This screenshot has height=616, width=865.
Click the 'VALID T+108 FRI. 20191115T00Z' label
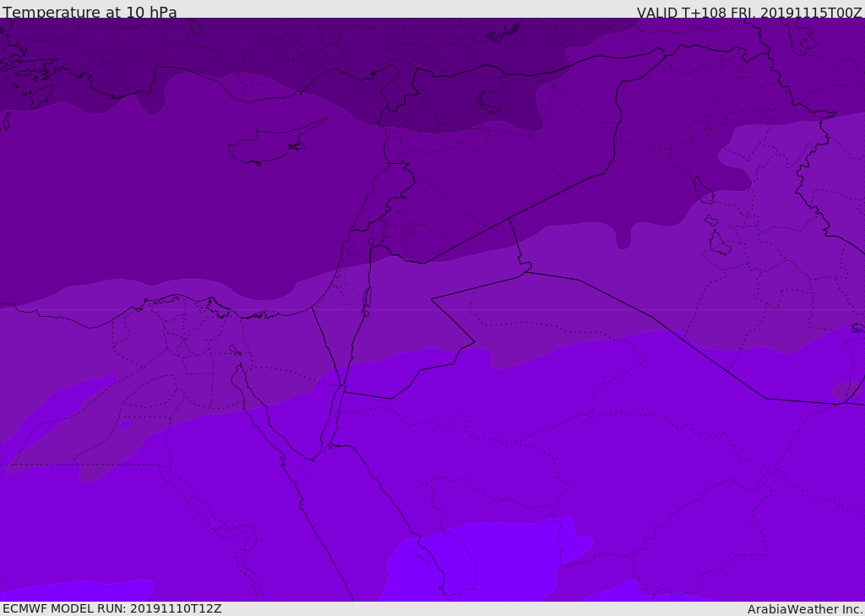(748, 12)
